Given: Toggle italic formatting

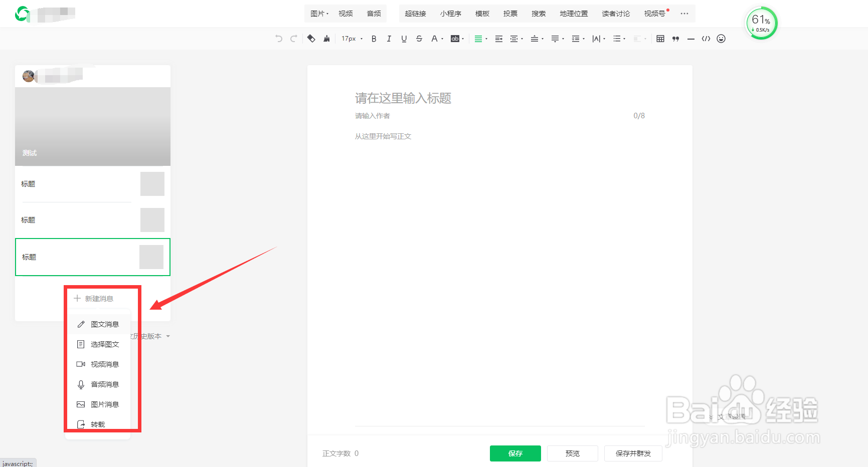Looking at the screenshot, I should coord(389,38).
